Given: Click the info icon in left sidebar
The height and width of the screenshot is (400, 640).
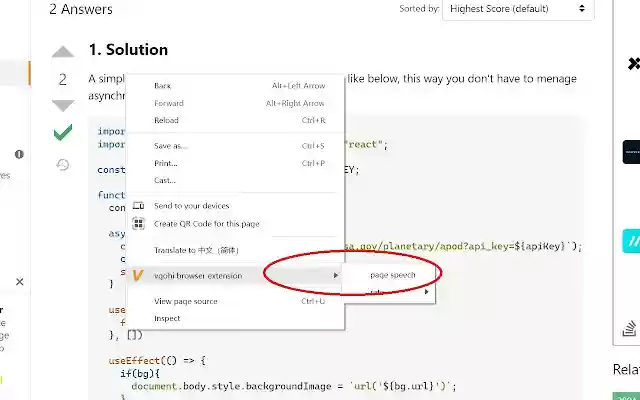Looking at the screenshot, I should [x=19, y=154].
